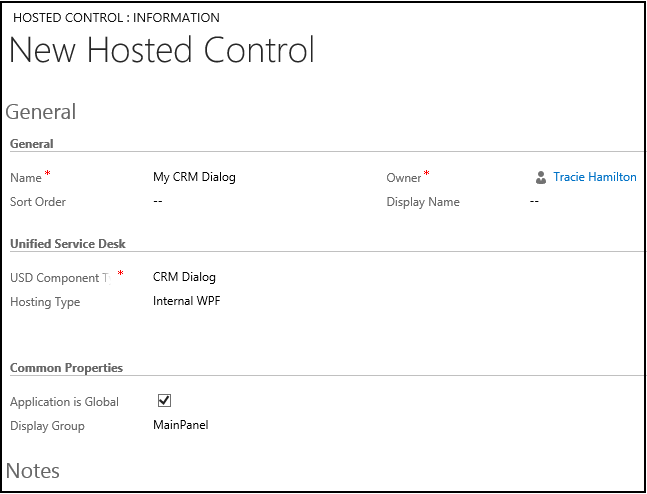647x494 pixels.
Task: Expand the Notes tab heading
Action: [33, 471]
